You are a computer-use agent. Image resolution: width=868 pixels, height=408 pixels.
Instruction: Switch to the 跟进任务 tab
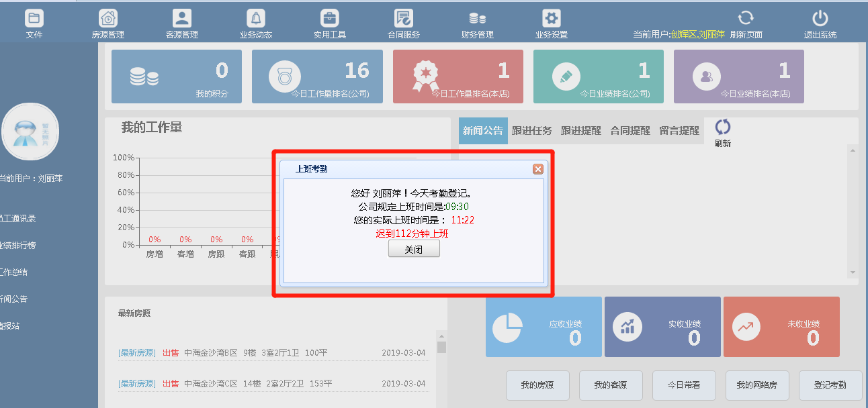tap(531, 131)
